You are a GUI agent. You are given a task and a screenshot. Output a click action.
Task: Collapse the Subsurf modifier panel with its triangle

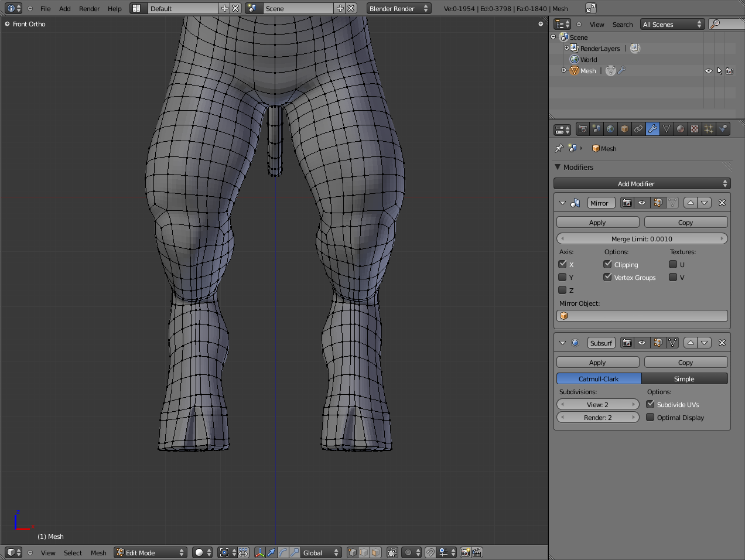tap(562, 343)
